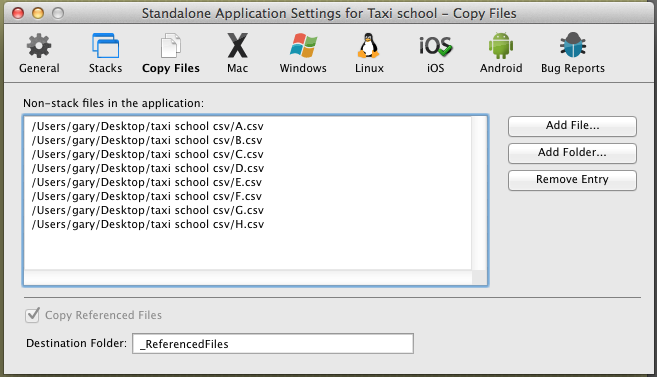Select the A.csv entry in file list
657x377 pixels.
[147, 126]
